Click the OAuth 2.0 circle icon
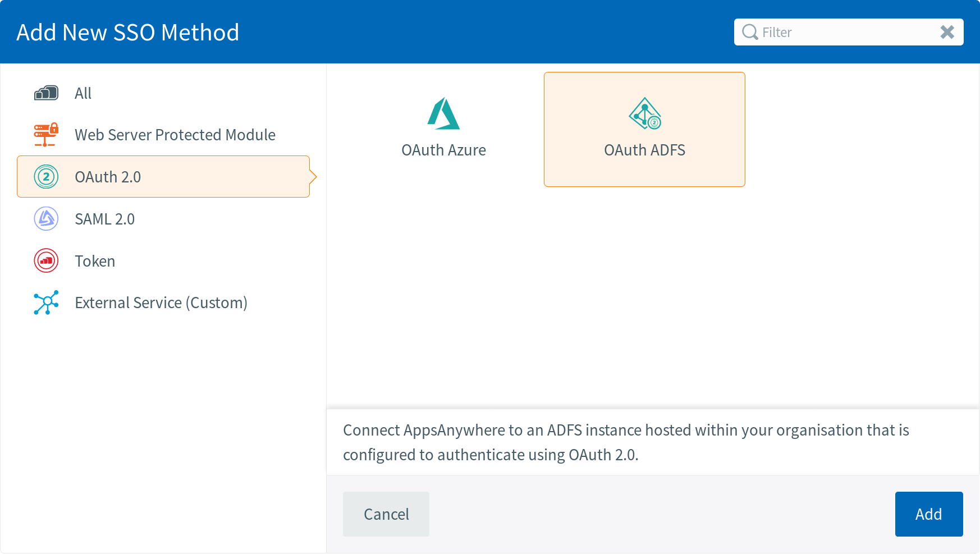This screenshot has width=980, height=554. tap(46, 177)
